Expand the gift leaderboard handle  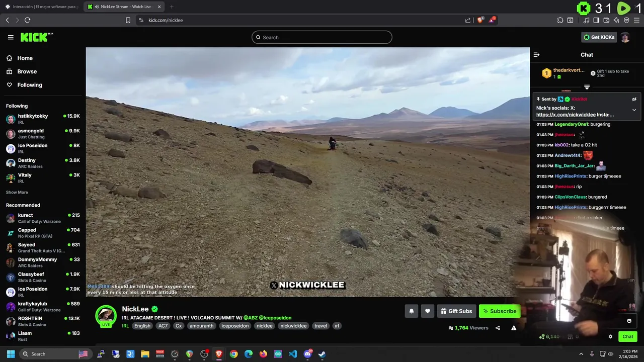click(587, 87)
